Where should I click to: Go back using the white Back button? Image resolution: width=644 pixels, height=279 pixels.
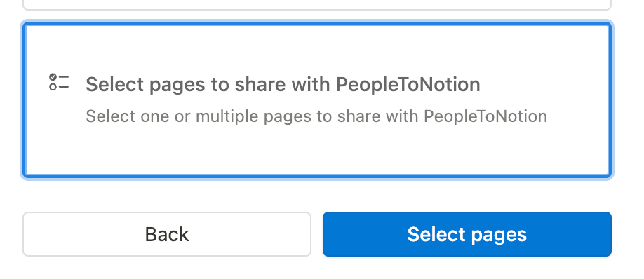[167, 234]
